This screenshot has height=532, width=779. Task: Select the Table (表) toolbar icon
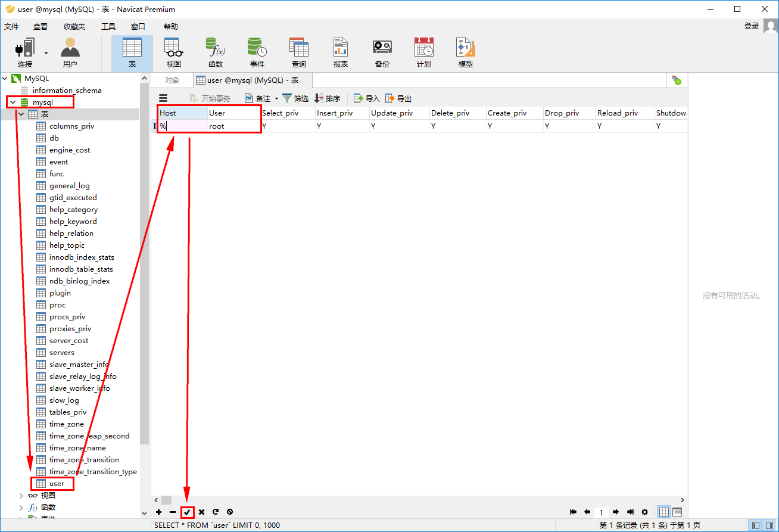coord(132,53)
